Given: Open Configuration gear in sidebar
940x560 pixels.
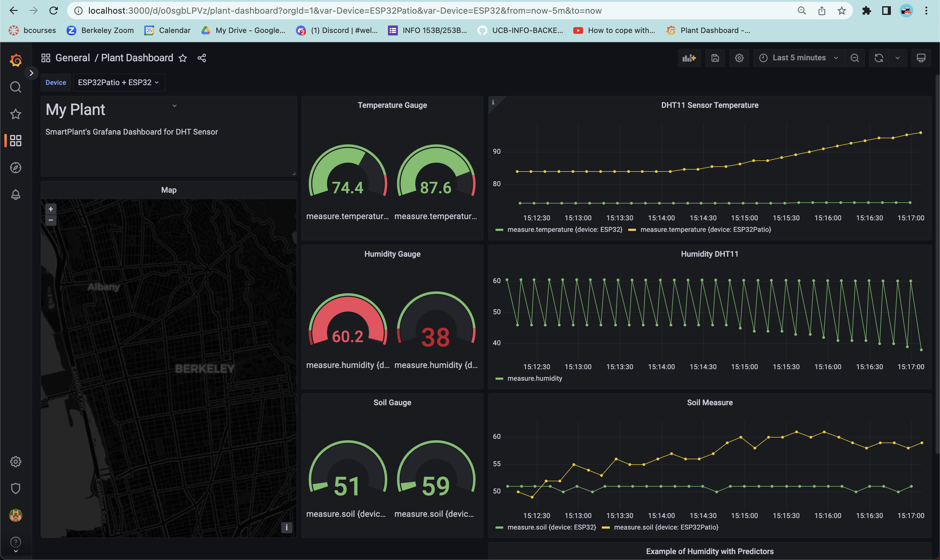Looking at the screenshot, I should (16, 461).
